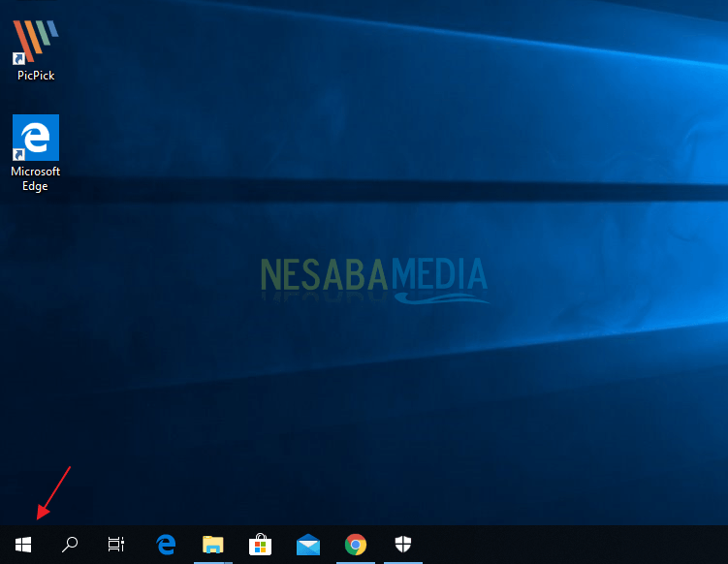Click the taskbar search magnifier icon
728x564 pixels.
pyautogui.click(x=70, y=545)
